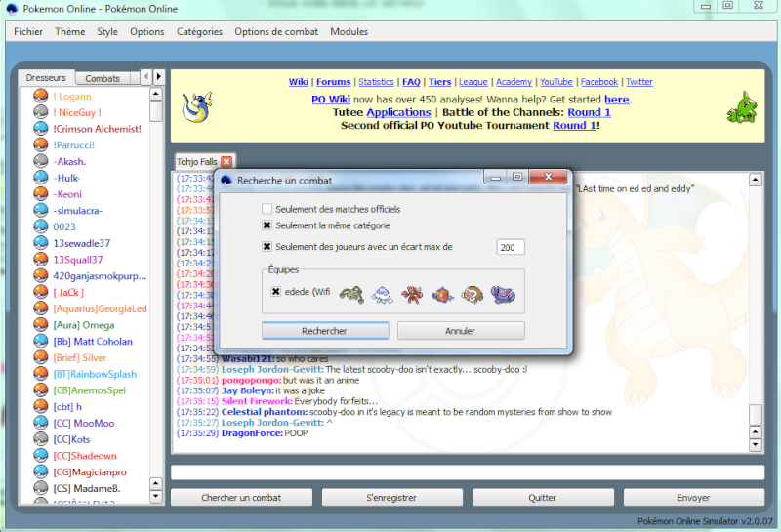Click the chat log scrollbar handle
Image resolution: width=781 pixels, height=532 pixels.
756,415
